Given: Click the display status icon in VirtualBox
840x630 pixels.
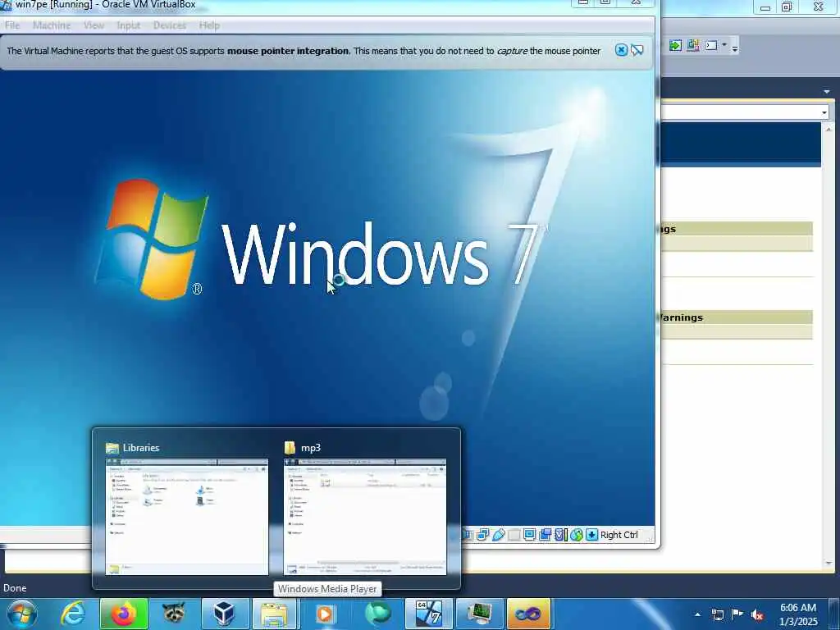Looking at the screenshot, I should click(530, 535).
